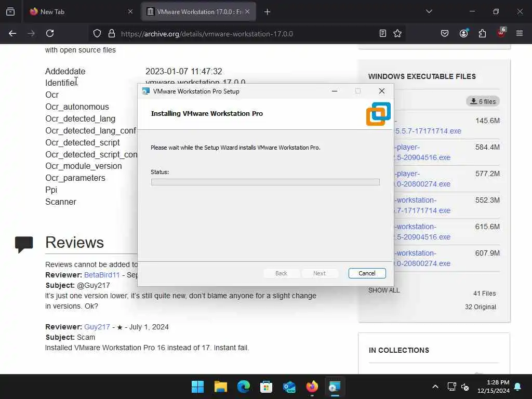Click the Reviews speech bubble icon
This screenshot has width=532, height=399.
click(24, 244)
